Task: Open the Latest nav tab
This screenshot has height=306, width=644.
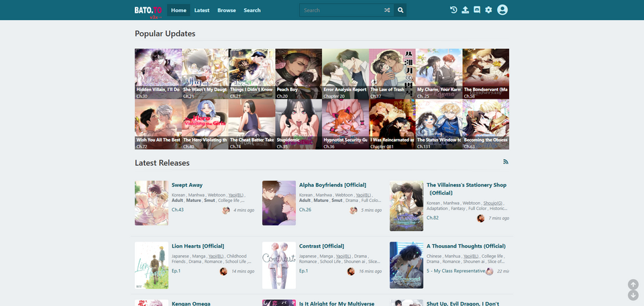Action: [x=202, y=10]
